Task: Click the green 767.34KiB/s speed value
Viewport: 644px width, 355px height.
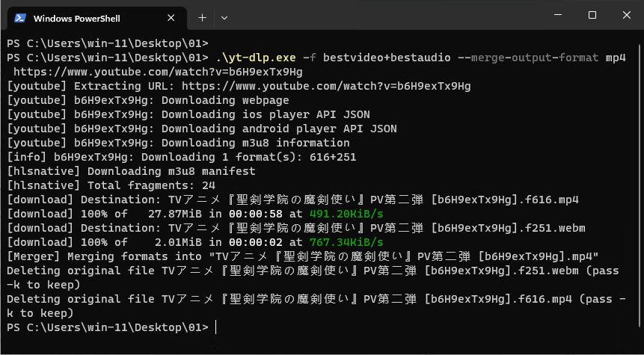Action: click(346, 242)
